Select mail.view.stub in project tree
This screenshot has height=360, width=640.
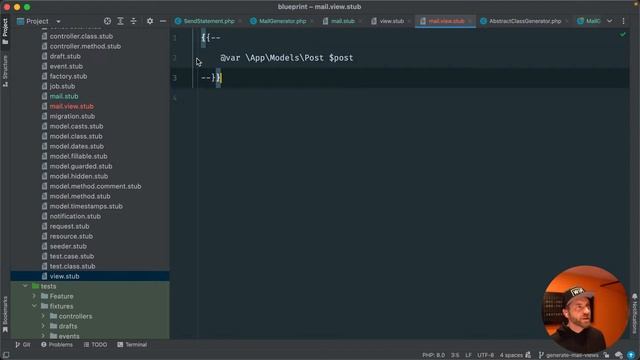[71, 106]
